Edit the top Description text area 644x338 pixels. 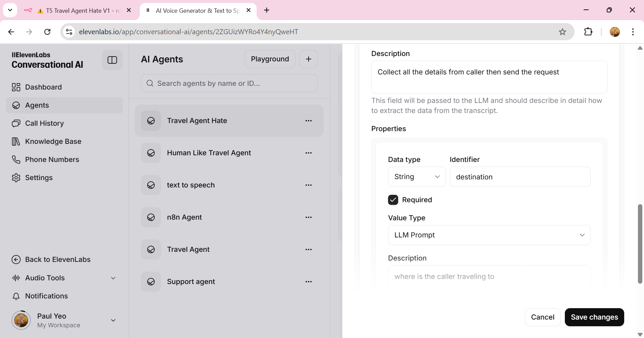[x=489, y=77]
